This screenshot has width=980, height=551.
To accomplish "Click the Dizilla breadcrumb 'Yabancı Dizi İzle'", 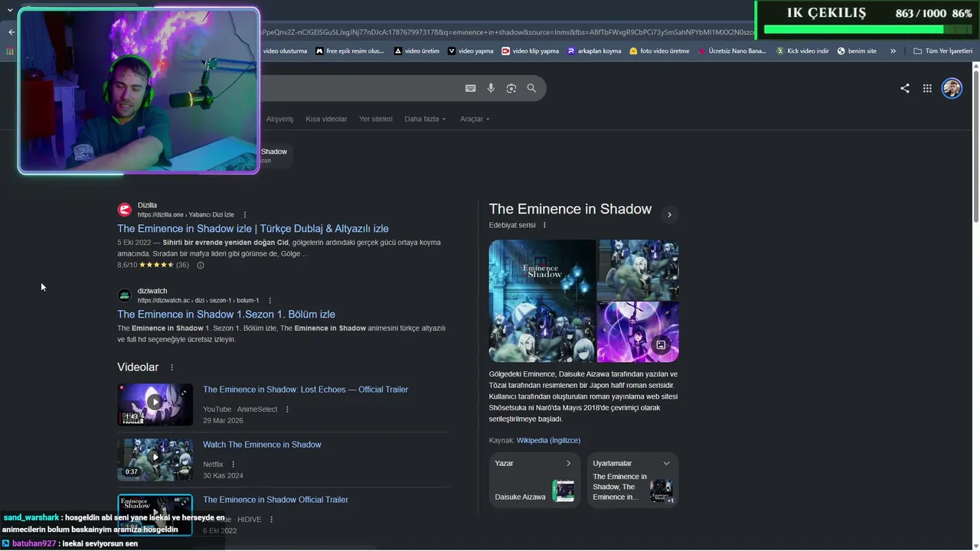I will 210,215.
